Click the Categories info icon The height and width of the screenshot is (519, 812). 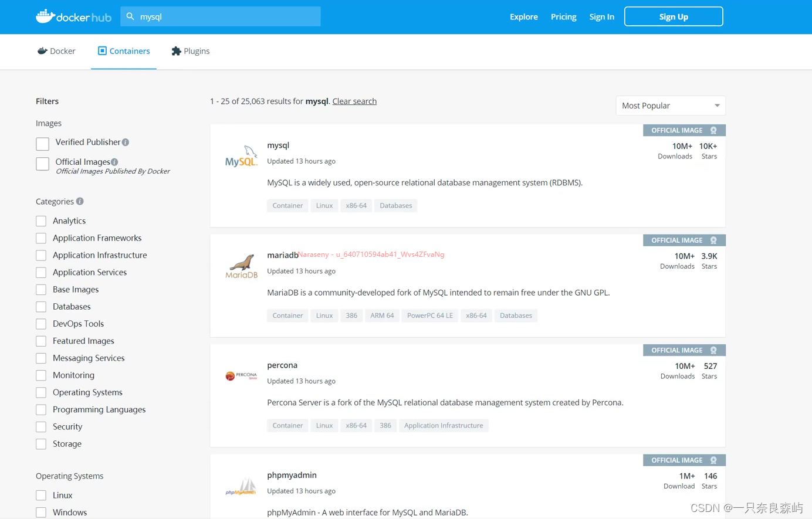[80, 201]
